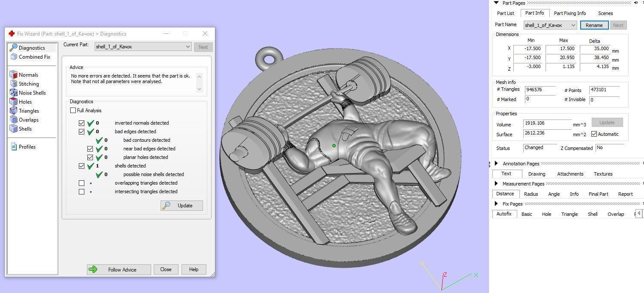Expand the Annotation Pages section

tap(496, 164)
